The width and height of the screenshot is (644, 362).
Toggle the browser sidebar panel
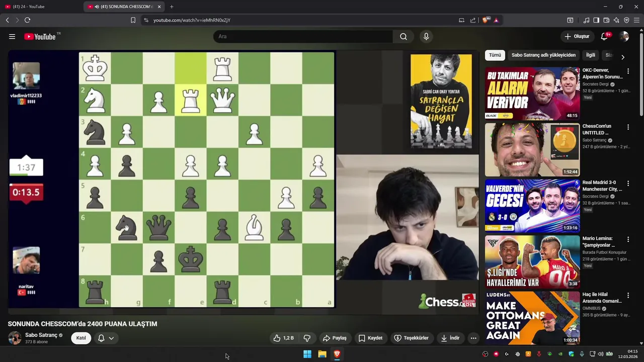596,20
